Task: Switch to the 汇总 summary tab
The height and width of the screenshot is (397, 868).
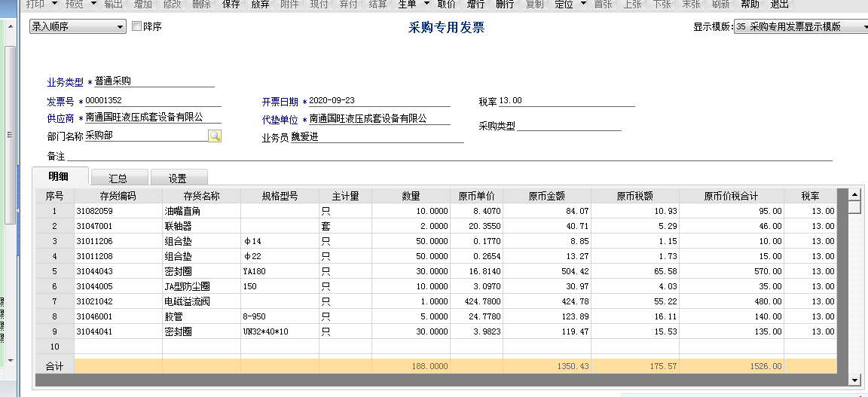Action: (119, 178)
